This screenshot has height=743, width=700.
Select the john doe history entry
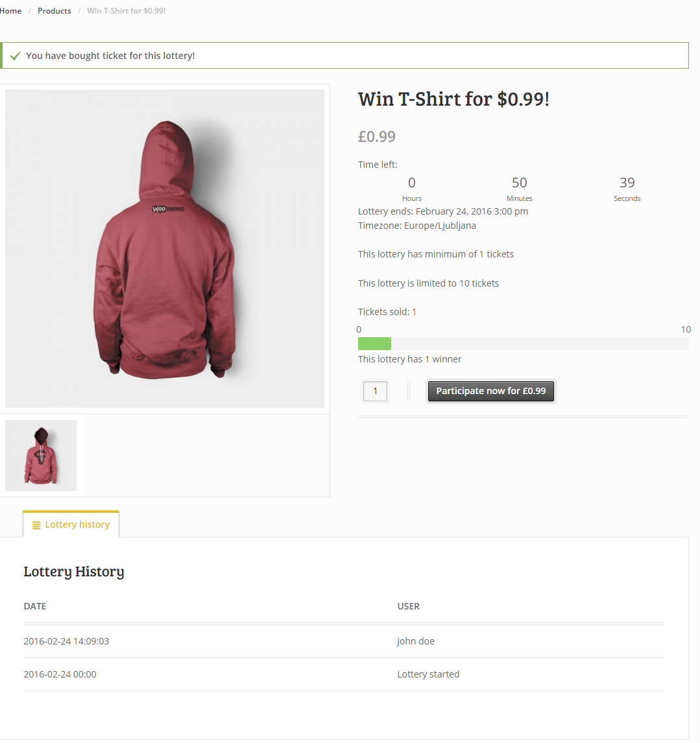coord(416,641)
